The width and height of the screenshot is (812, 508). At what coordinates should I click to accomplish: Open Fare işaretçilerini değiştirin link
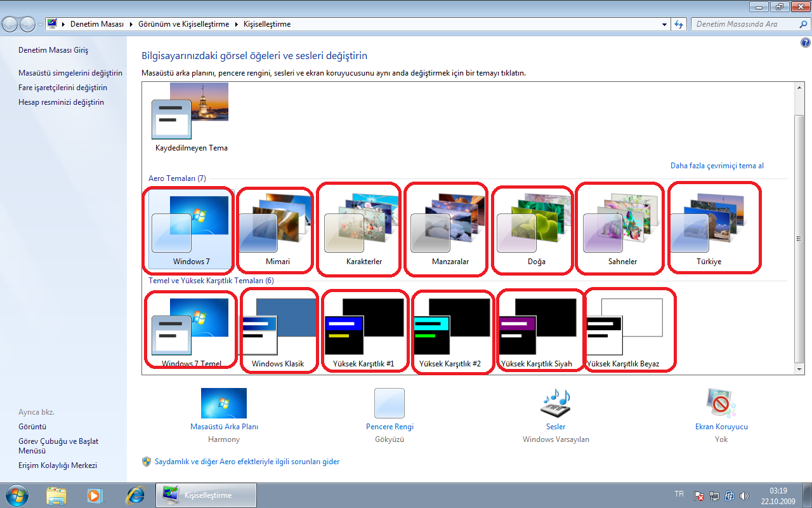(x=63, y=88)
